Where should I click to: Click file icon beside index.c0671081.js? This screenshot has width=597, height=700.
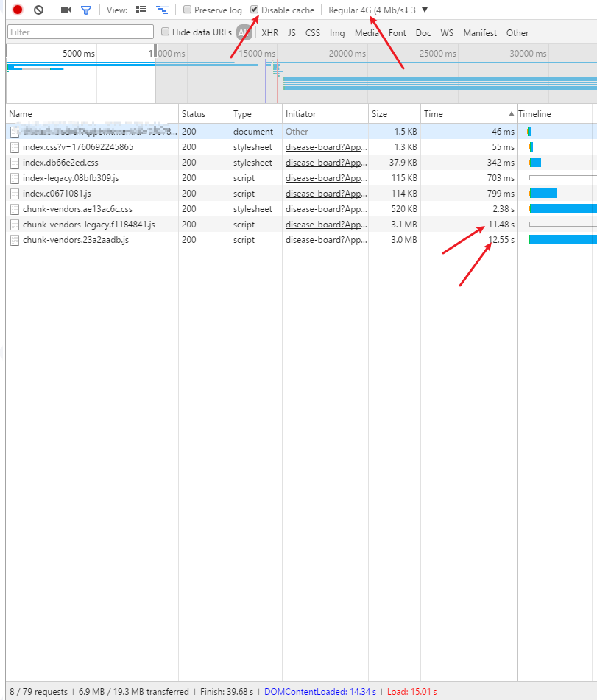pyautogui.click(x=15, y=194)
